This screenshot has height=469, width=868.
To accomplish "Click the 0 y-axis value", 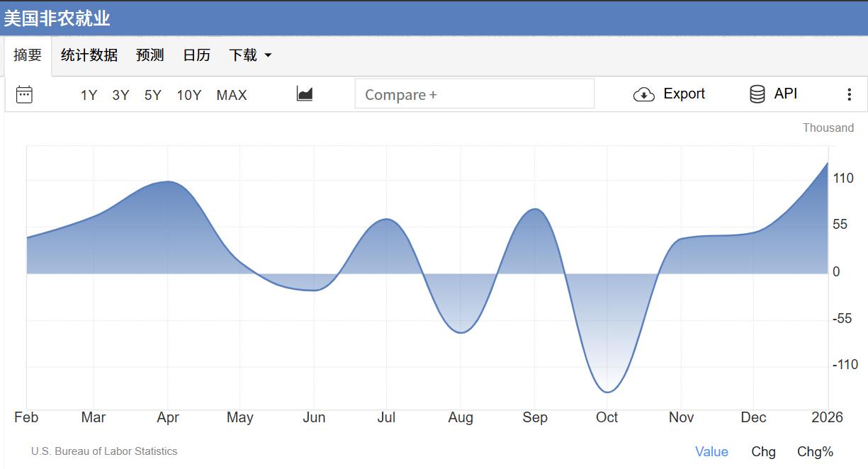I will point(836,272).
